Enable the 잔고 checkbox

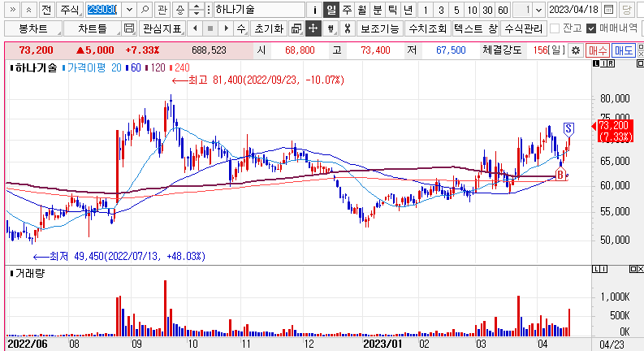coord(555,28)
